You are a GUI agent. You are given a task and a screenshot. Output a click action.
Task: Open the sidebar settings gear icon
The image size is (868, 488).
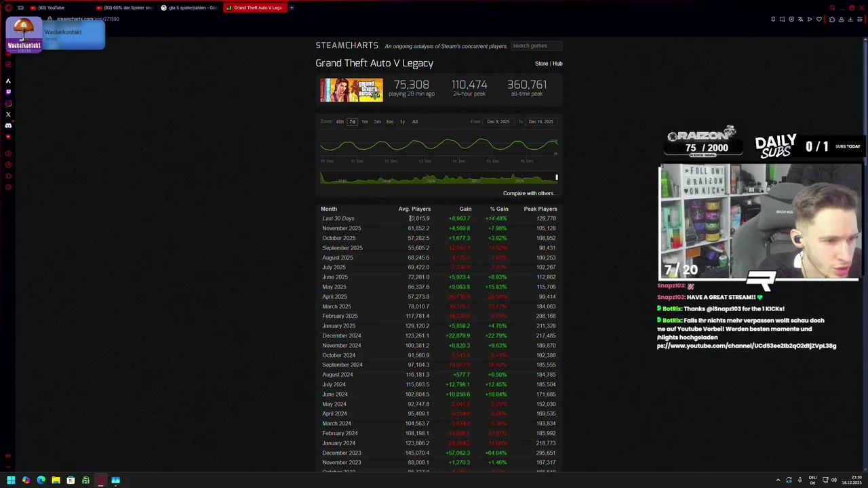click(x=8, y=187)
